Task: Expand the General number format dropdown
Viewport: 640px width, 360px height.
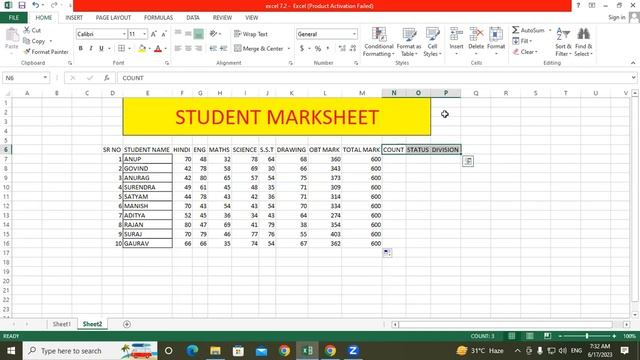Action: (354, 34)
